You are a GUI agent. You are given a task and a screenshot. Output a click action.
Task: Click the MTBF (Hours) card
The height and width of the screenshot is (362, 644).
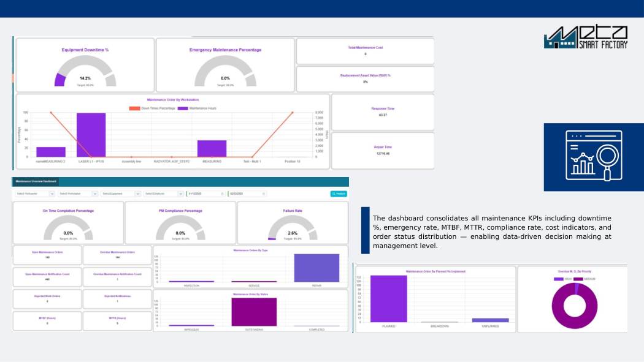[47, 320]
